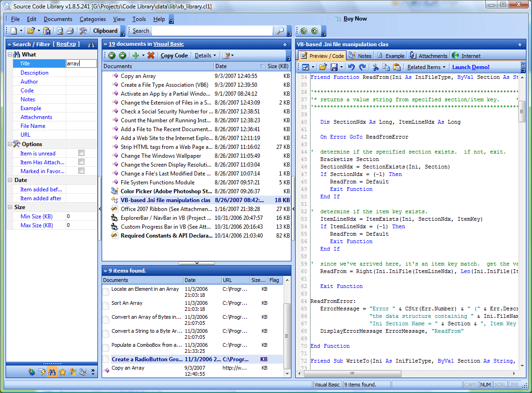The height and width of the screenshot is (393, 532).
Task: Click the magnifier search button
Action: coord(280,31)
